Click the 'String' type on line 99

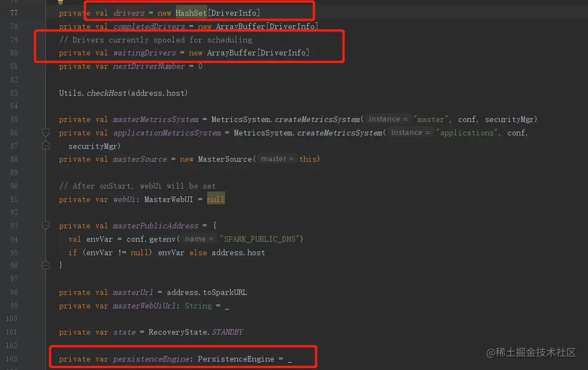tap(198, 306)
